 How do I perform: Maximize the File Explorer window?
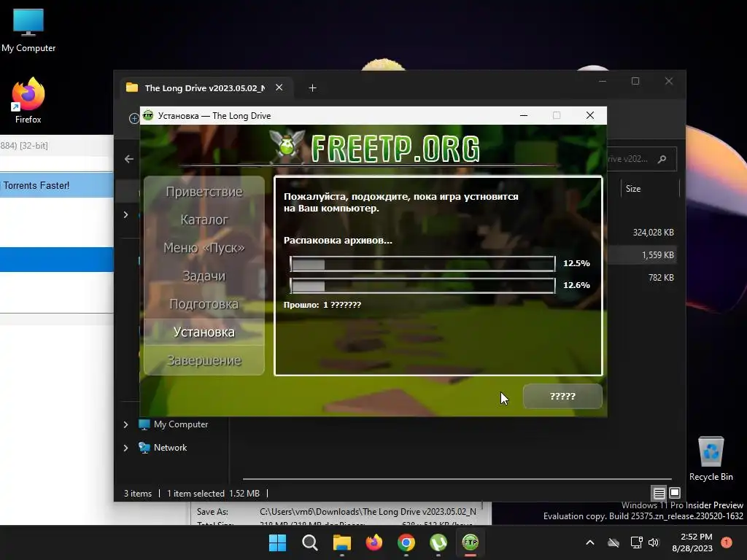click(x=635, y=81)
